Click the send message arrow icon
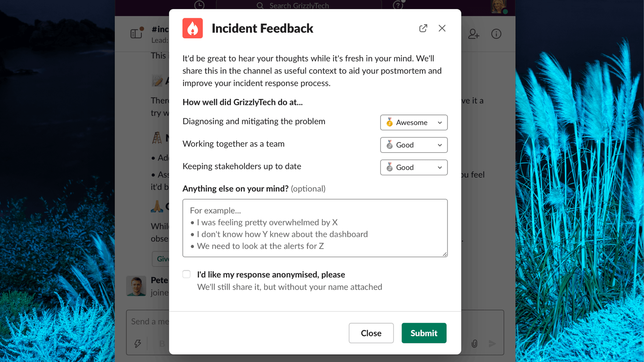Image resolution: width=644 pixels, height=362 pixels. point(492,343)
